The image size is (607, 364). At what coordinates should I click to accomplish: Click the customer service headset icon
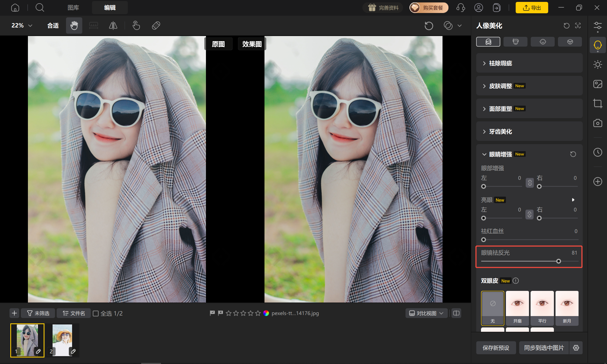coord(461,8)
